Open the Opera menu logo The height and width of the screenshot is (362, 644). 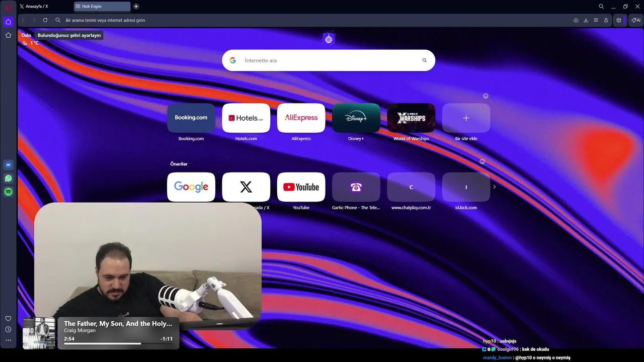coord(8,7)
